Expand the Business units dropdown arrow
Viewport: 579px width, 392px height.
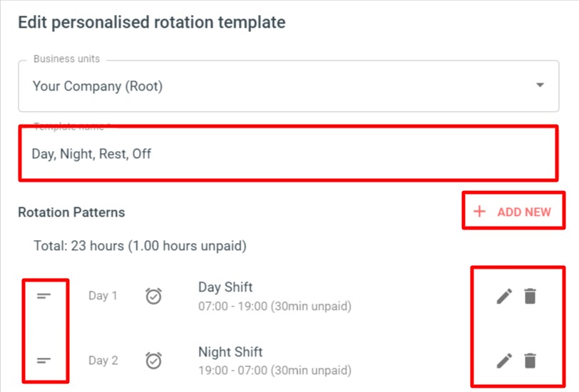coord(540,86)
